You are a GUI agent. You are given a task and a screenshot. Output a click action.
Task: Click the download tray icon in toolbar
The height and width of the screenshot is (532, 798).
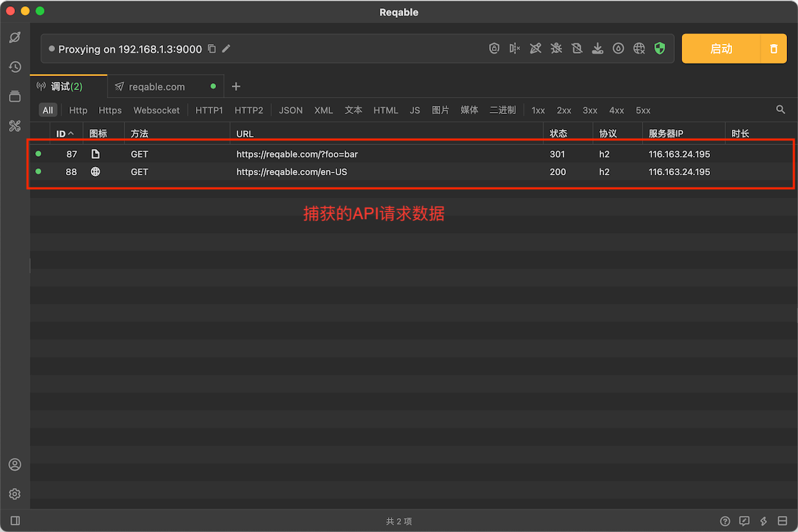pyautogui.click(x=598, y=48)
